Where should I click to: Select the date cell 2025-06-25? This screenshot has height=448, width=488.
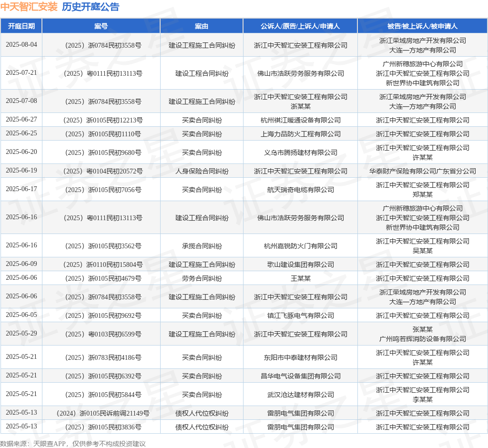[21, 133]
